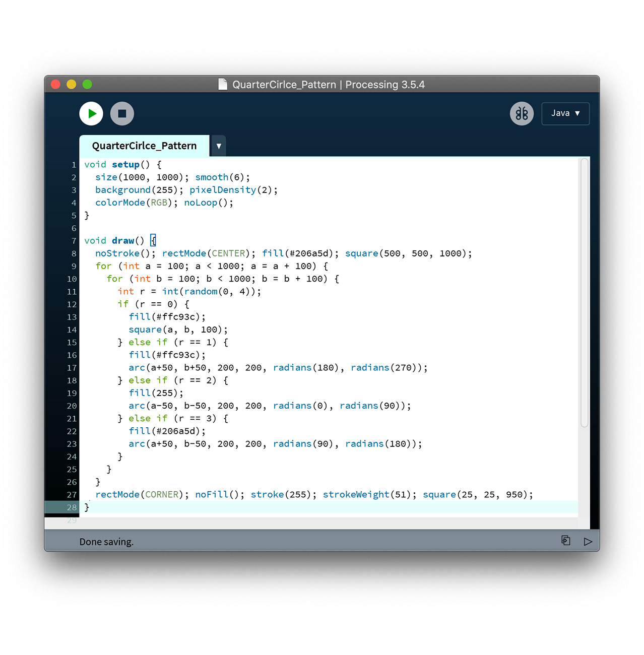Click 'fill(255)' on line 19
The height and width of the screenshot is (655, 644).
click(x=154, y=393)
